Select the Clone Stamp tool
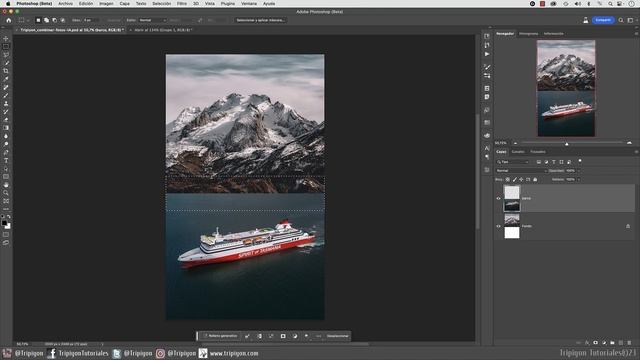 [6, 104]
